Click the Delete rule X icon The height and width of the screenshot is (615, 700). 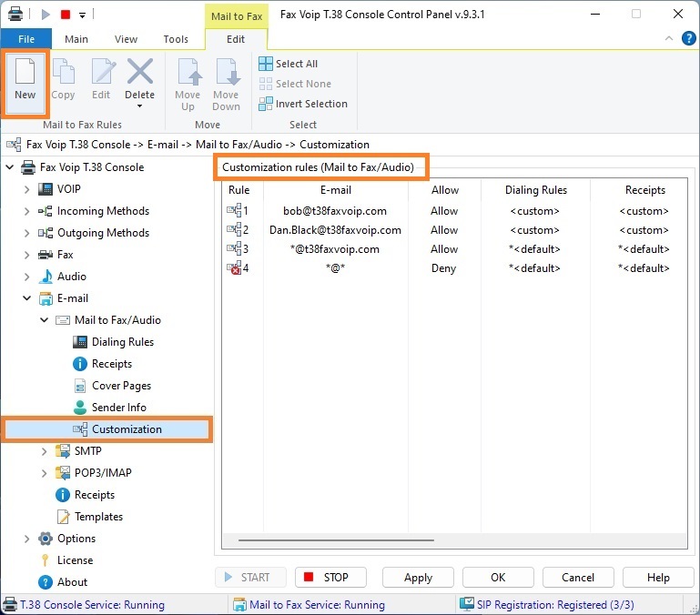(140, 71)
